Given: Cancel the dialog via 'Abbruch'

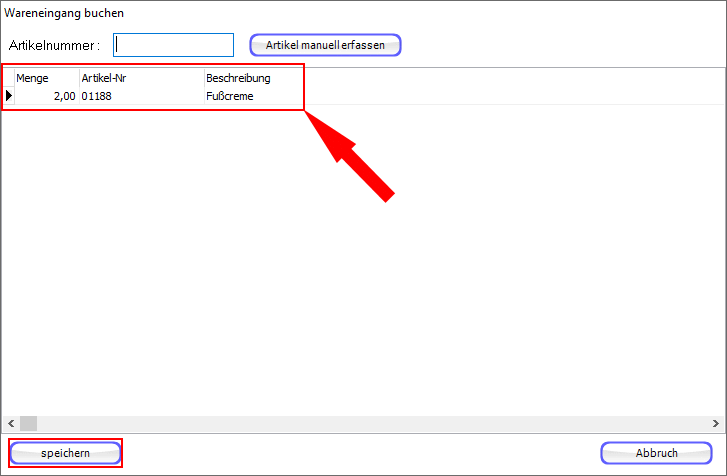Looking at the screenshot, I should [x=656, y=453].
